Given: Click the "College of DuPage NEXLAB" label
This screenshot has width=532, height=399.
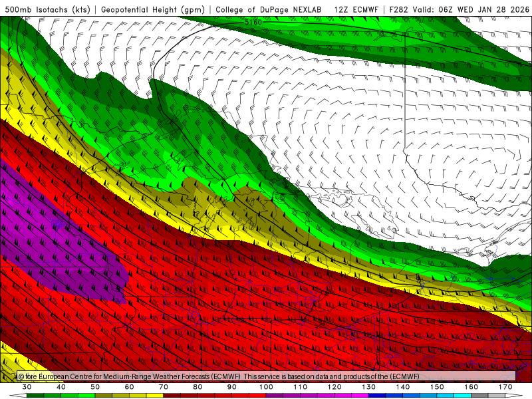Looking at the screenshot, I should pos(269,9).
